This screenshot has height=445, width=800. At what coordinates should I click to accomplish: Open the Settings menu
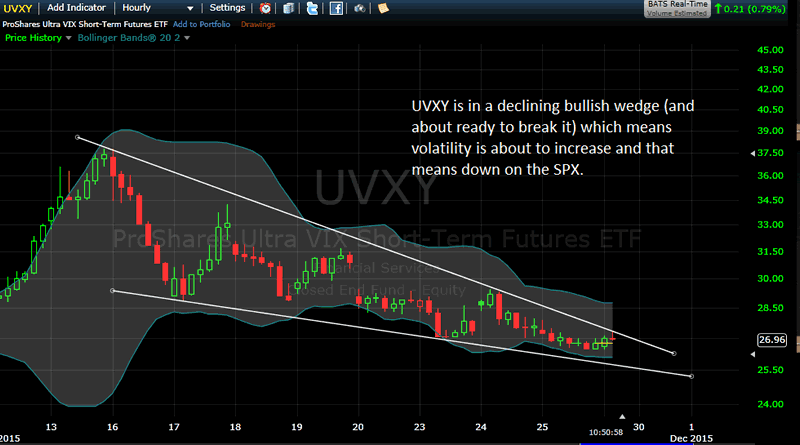(x=227, y=8)
